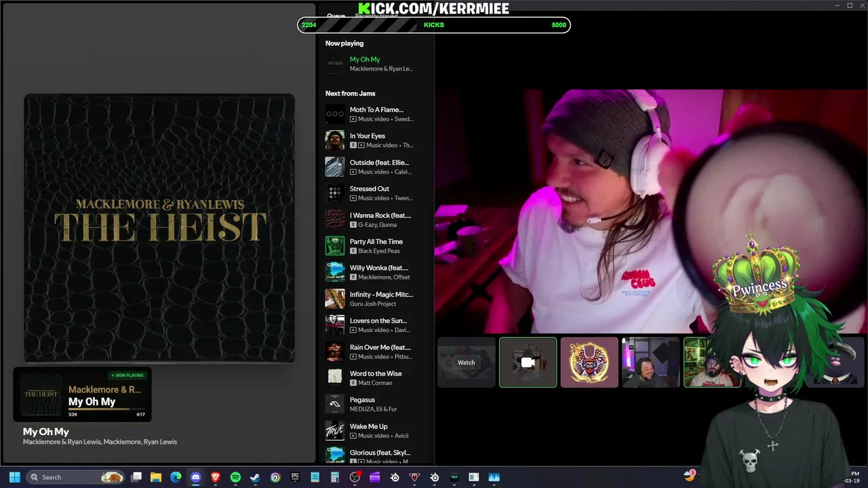Launch Microsoft Edge from the taskbar
The height and width of the screenshot is (488, 868).
click(x=176, y=477)
